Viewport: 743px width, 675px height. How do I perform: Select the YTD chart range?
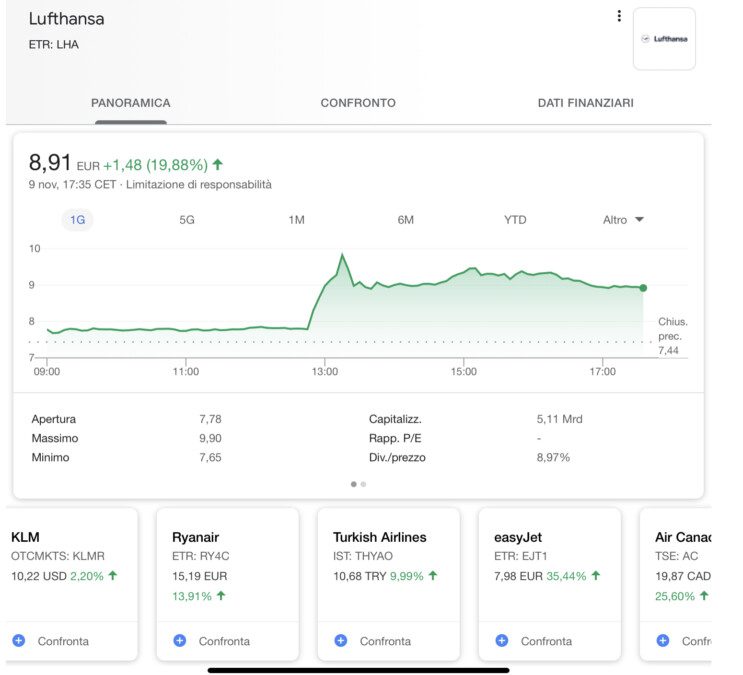click(515, 220)
